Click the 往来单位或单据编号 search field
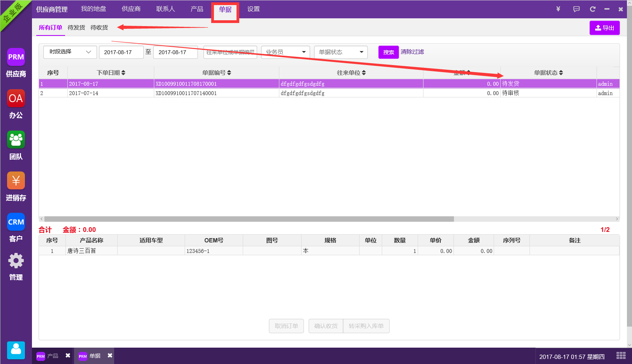 tap(230, 52)
